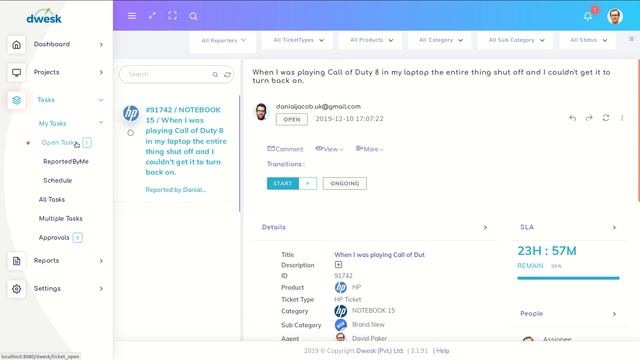Open the All Products dropdown
640x360 pixels.
click(371, 40)
